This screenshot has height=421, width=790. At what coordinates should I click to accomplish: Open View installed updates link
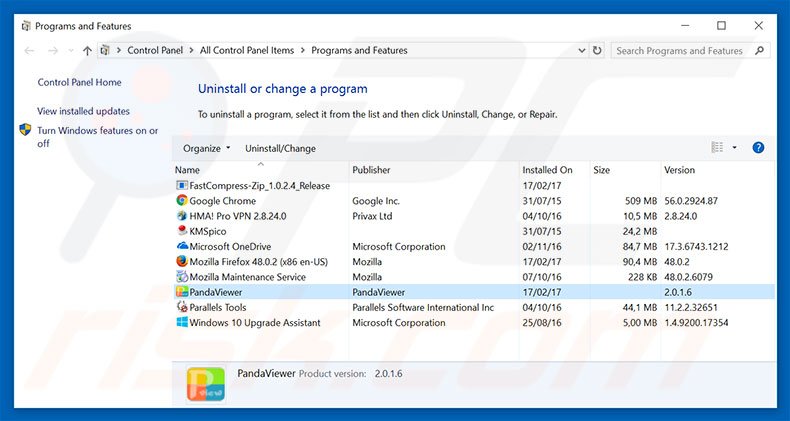click(83, 111)
